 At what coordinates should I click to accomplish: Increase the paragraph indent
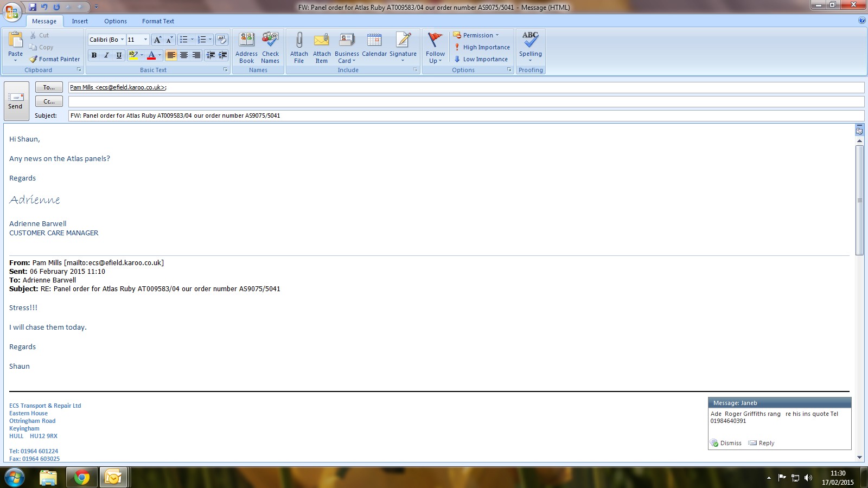coord(222,55)
